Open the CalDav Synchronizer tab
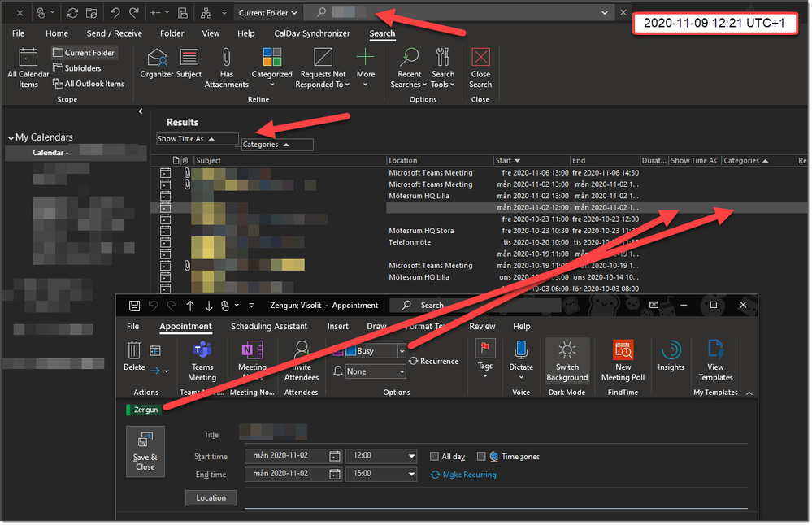Screen dimensions: 812x525 coord(312,33)
